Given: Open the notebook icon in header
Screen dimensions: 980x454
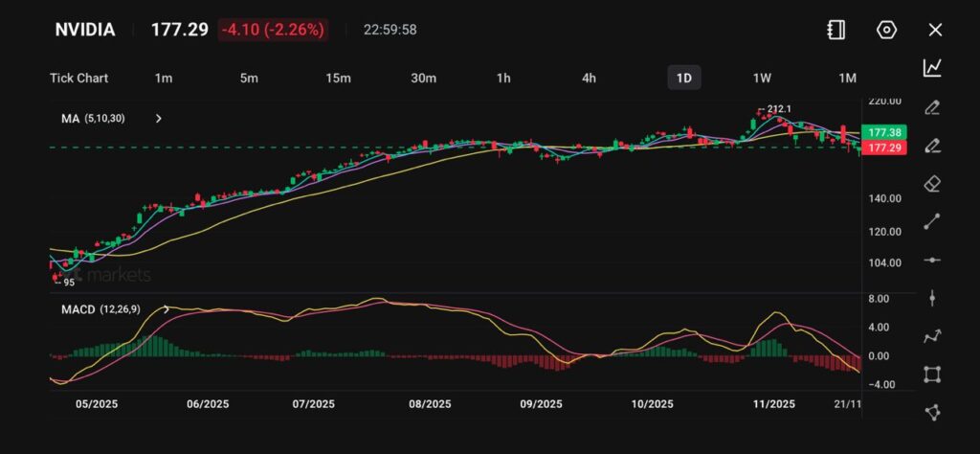Looking at the screenshot, I should click(836, 30).
